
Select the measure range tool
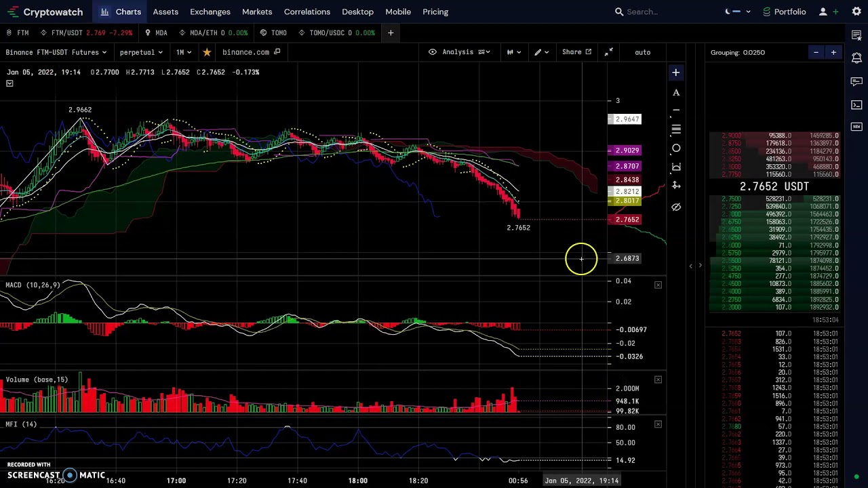pos(675,167)
